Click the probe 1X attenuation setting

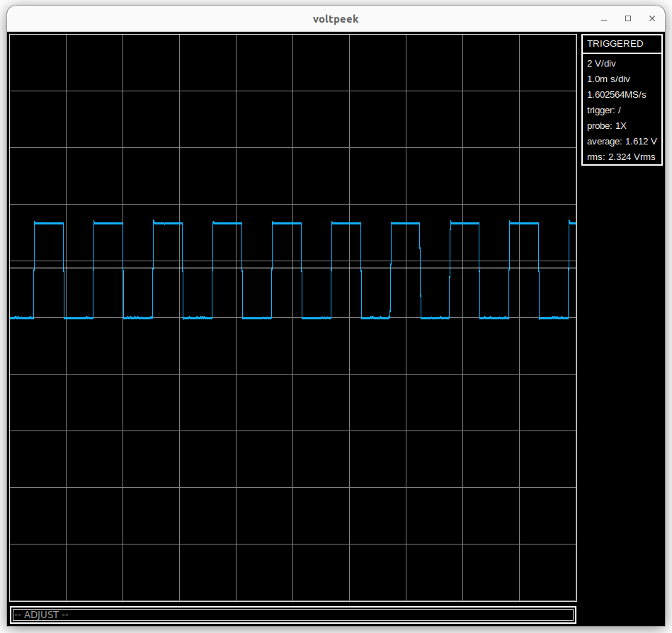[606, 126]
